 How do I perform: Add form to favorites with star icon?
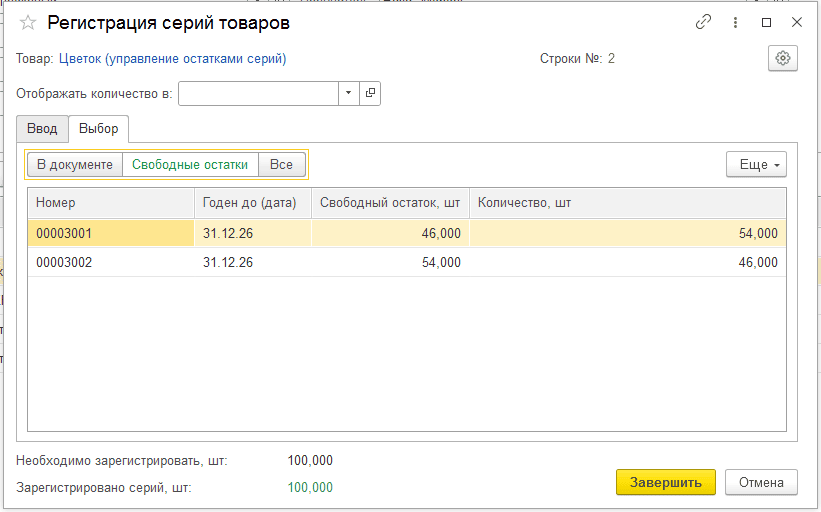point(28,23)
